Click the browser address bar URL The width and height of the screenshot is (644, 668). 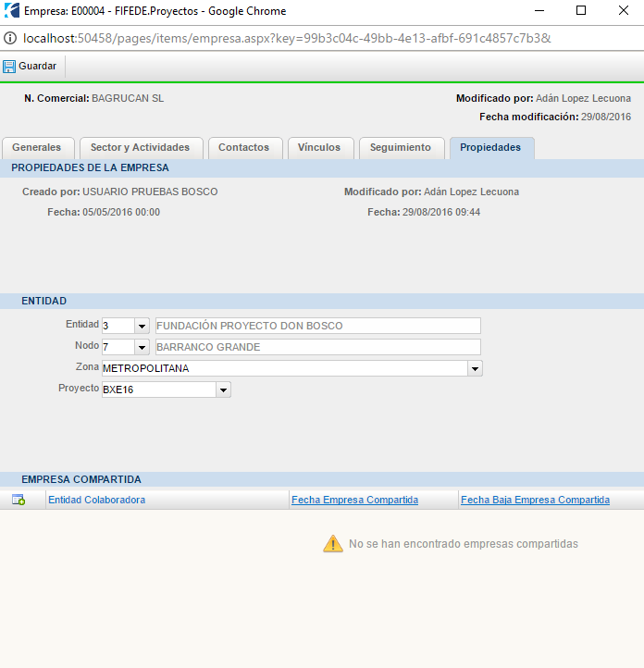(287, 38)
